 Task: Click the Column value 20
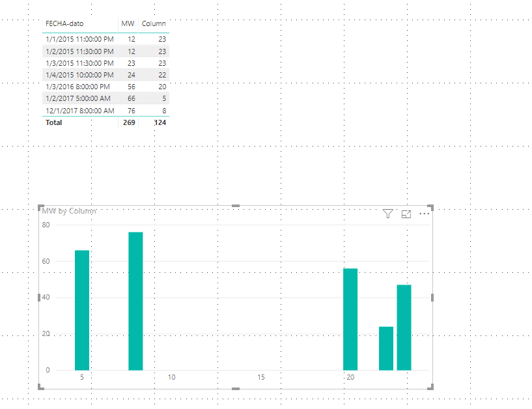coord(162,87)
